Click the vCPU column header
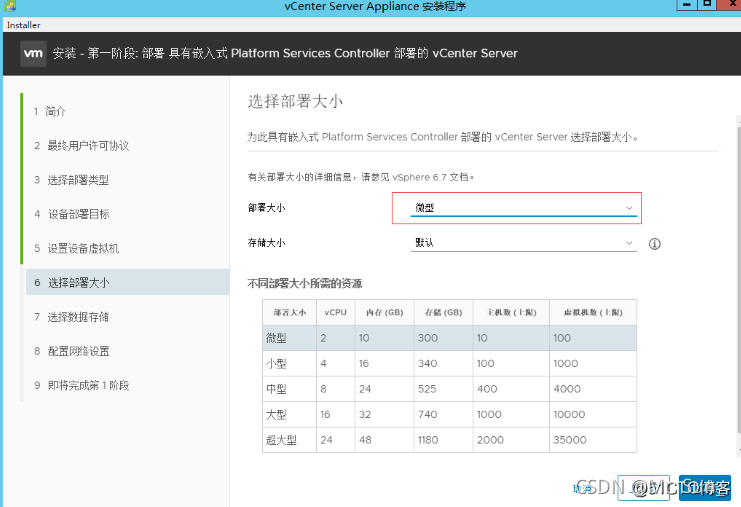The image size is (741, 507). [336, 312]
